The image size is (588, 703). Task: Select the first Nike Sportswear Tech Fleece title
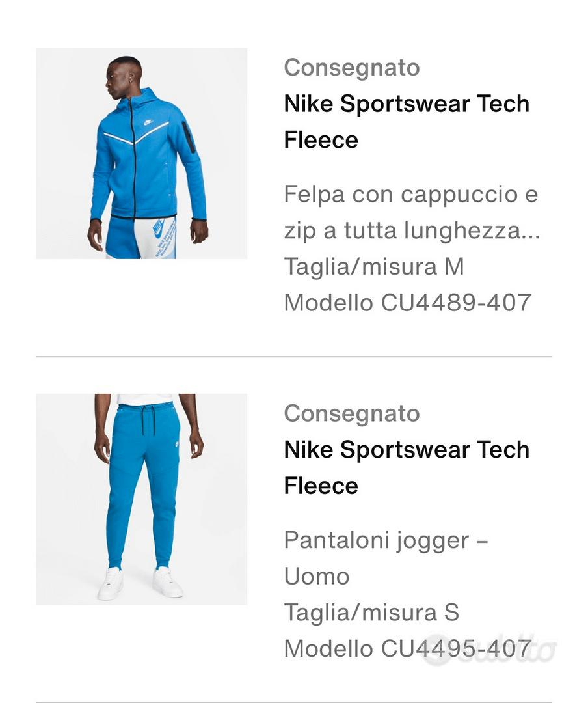pyautogui.click(x=407, y=122)
